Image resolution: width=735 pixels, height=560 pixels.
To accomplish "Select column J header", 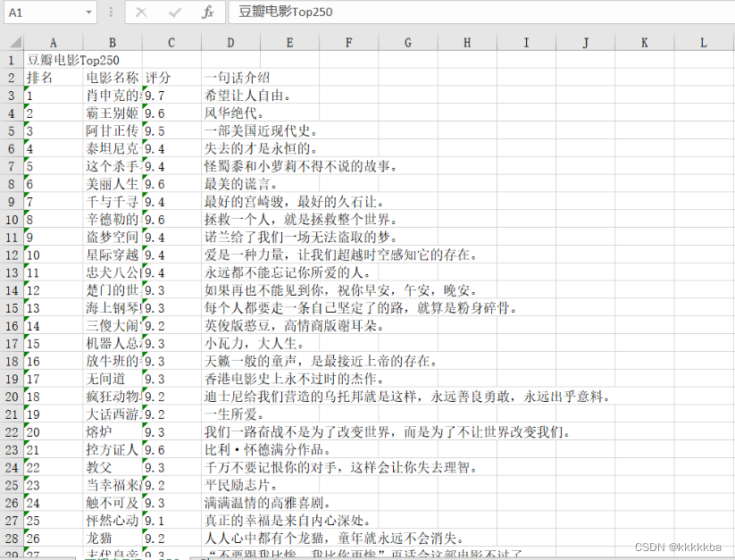I will tap(585, 43).
